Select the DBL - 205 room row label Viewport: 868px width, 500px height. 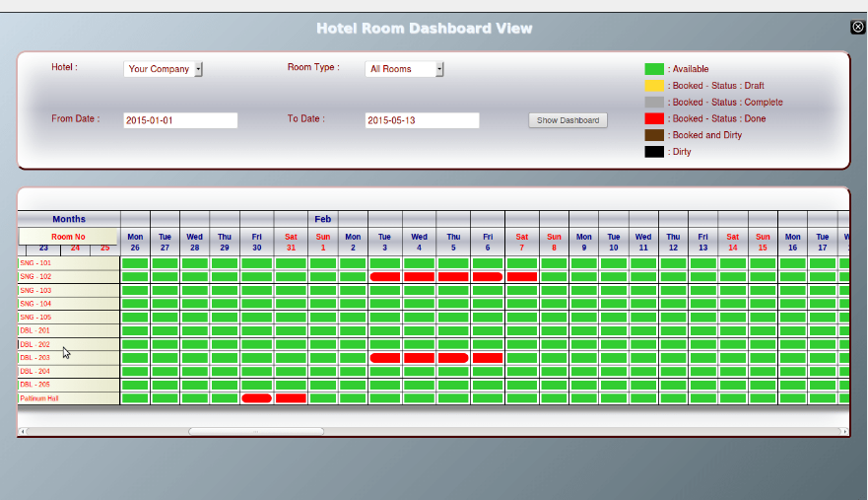(x=35, y=385)
